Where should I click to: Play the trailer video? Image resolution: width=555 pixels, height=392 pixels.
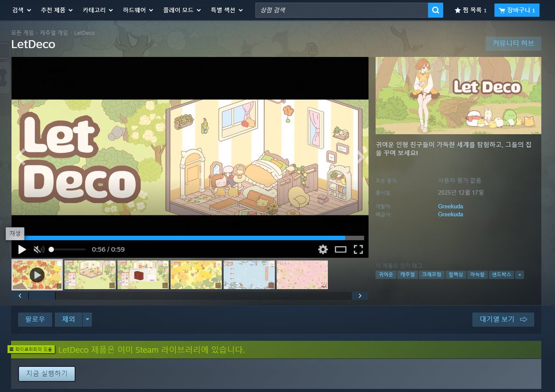22,250
